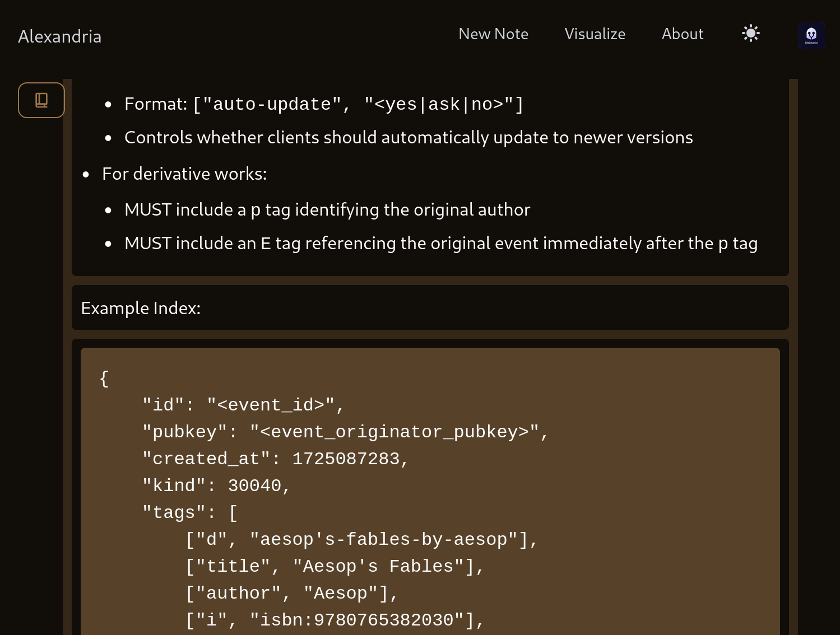Screen dimensions: 840x635
Task: Click the "For derivative works:" bullet
Action: tap(184, 174)
